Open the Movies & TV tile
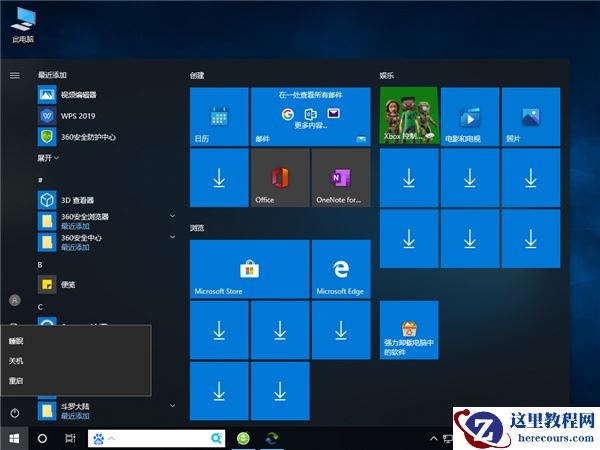Image resolution: width=600 pixels, height=450 pixels. pos(470,117)
